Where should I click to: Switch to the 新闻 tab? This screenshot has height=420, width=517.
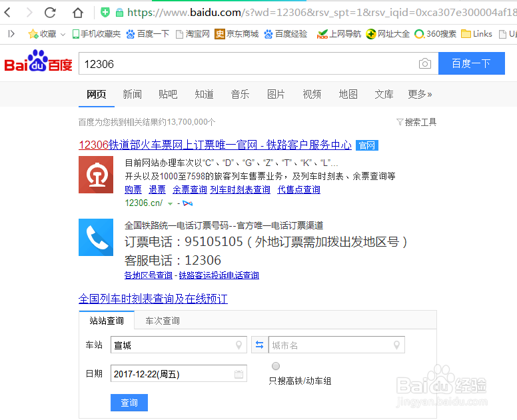[x=132, y=95]
